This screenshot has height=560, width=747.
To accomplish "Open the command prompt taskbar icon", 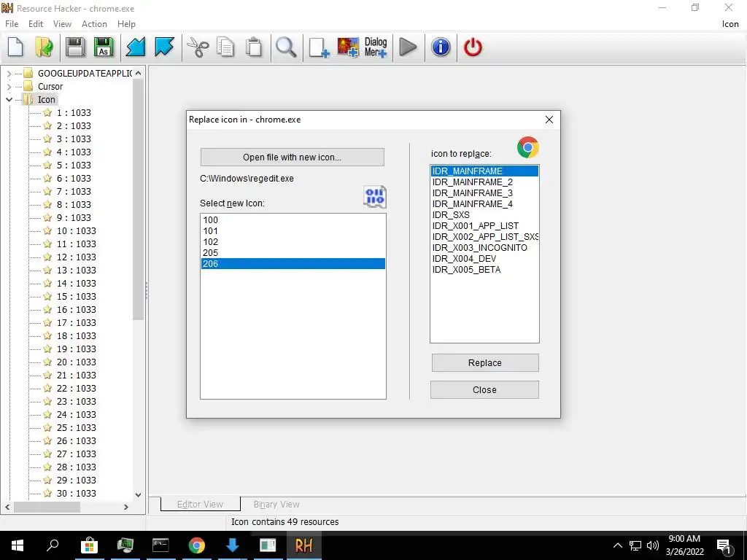I will pyautogui.click(x=160, y=545).
